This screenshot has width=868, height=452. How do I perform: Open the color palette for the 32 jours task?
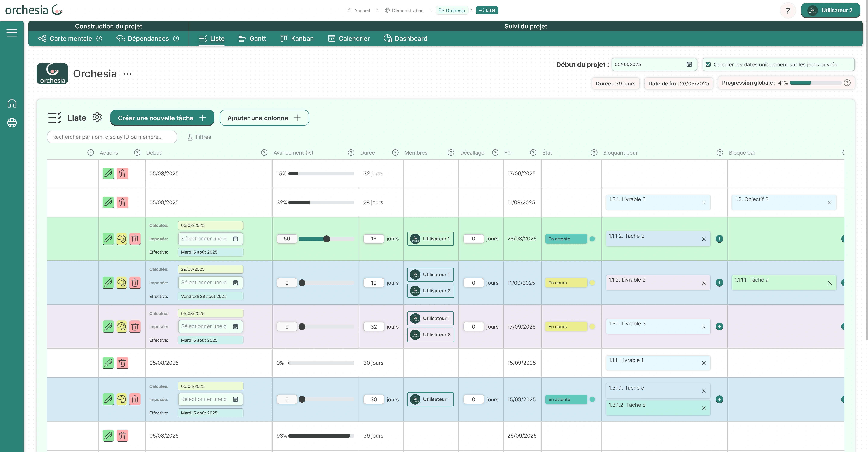(122, 326)
